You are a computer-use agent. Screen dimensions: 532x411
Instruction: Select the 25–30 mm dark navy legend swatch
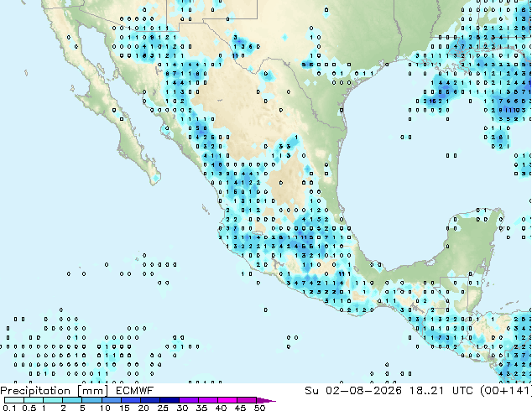click(x=170, y=400)
